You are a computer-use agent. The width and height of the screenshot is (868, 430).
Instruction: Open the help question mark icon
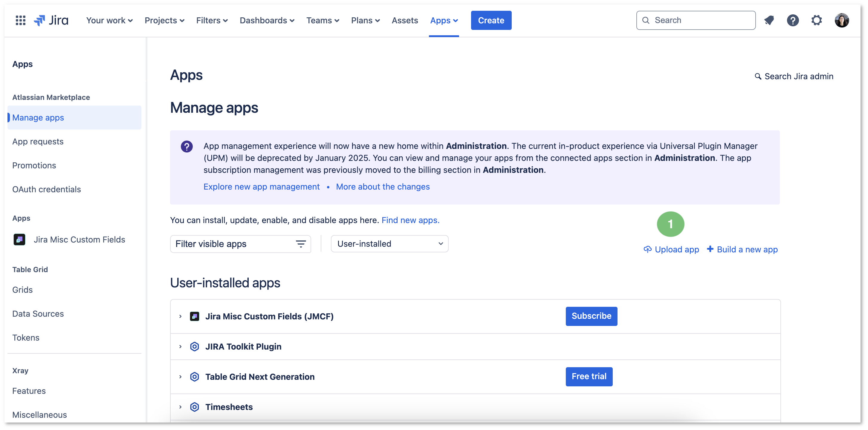[x=792, y=20]
